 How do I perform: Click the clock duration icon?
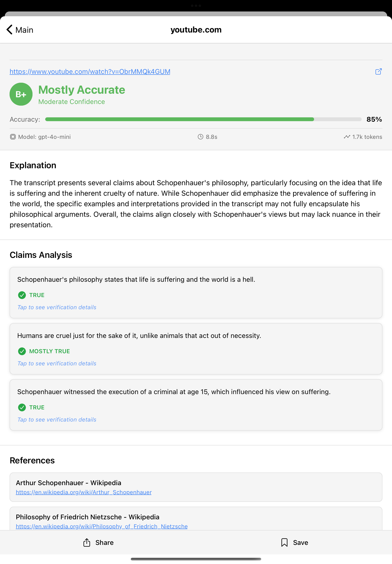[200, 137]
